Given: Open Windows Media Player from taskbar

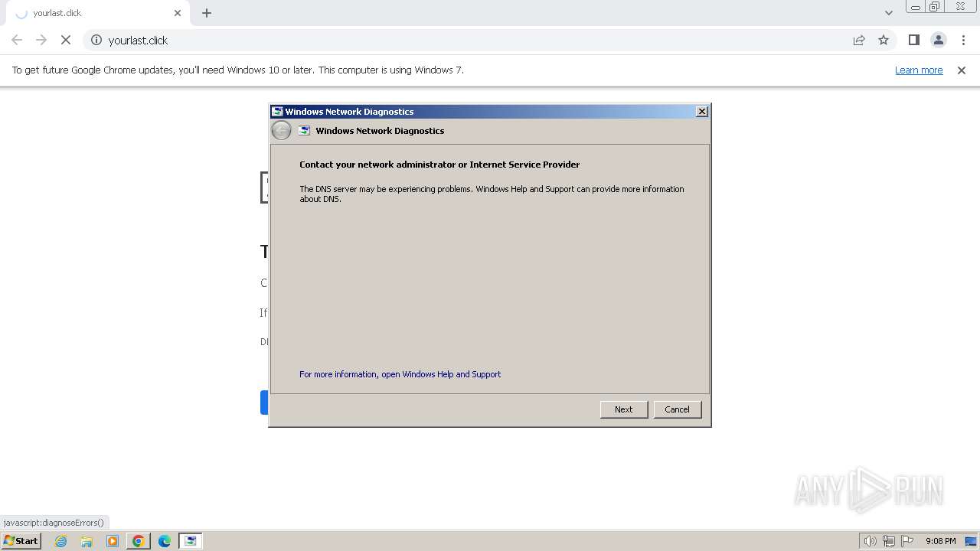Looking at the screenshot, I should (x=113, y=541).
